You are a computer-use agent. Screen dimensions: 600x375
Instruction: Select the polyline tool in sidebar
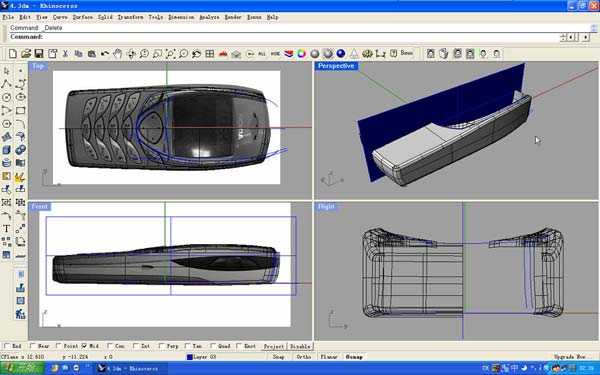coord(7,84)
